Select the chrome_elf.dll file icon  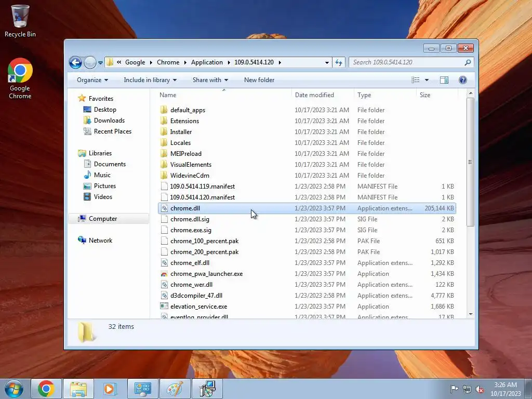click(164, 262)
